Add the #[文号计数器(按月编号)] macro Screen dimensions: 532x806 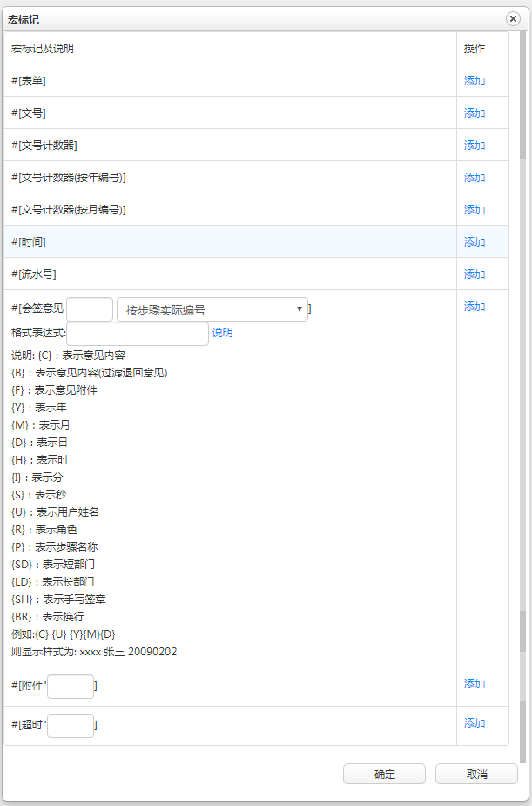point(475,210)
